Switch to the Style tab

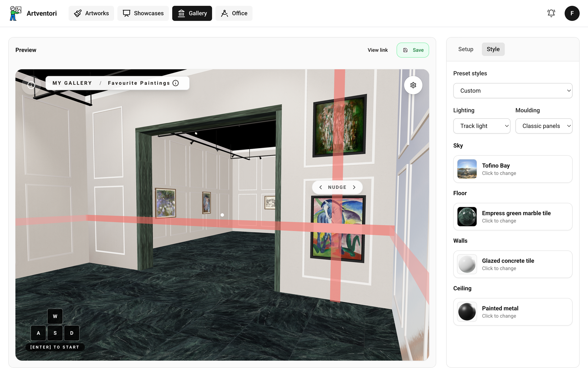[x=493, y=49]
